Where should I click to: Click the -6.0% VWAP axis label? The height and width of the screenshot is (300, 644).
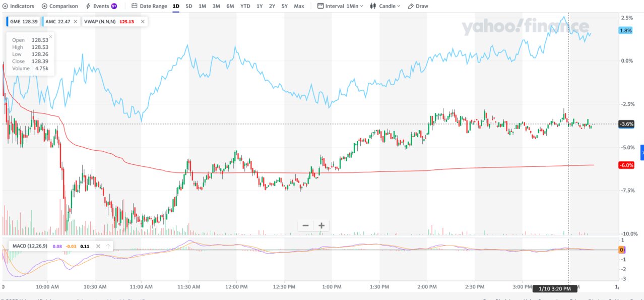(626, 165)
